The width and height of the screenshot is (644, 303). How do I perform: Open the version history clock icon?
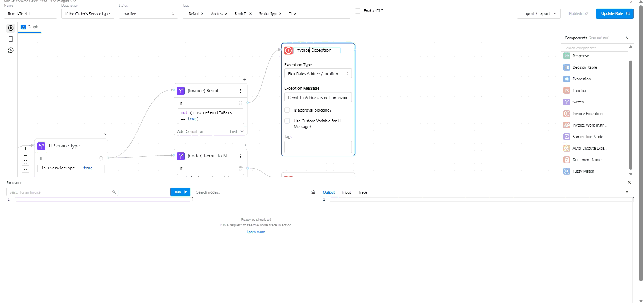pos(11,50)
